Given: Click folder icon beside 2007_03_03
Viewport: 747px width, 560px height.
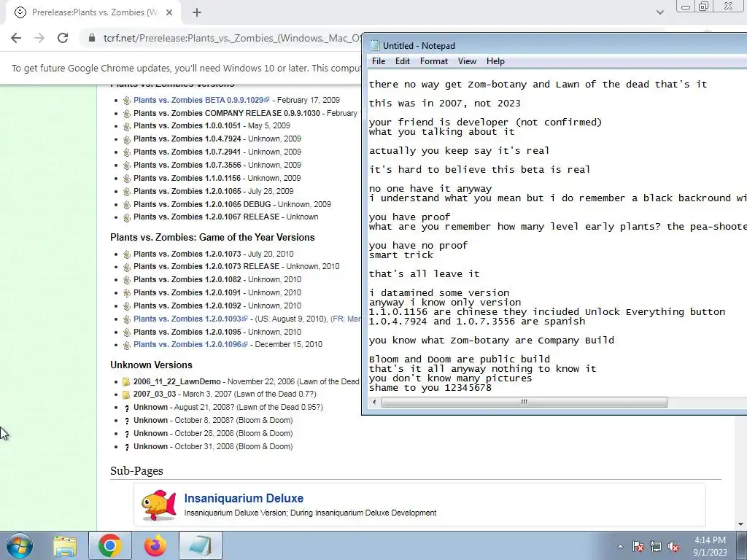Looking at the screenshot, I should tap(126, 394).
